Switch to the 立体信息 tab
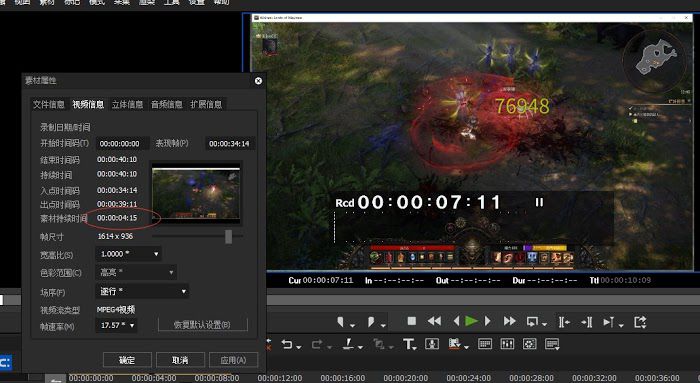The image size is (700, 383). point(127,104)
